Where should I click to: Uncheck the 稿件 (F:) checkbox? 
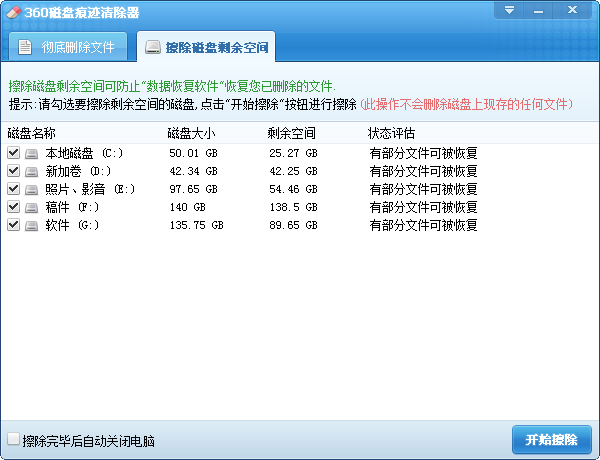coord(13,207)
